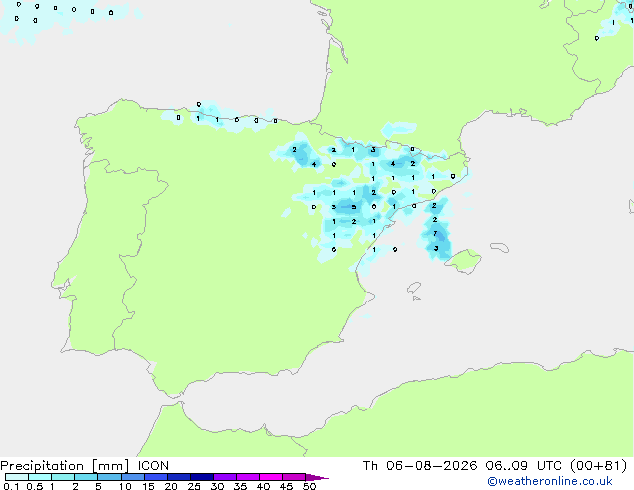Click the '40' legend scale label
634x490 pixels.
point(263,486)
